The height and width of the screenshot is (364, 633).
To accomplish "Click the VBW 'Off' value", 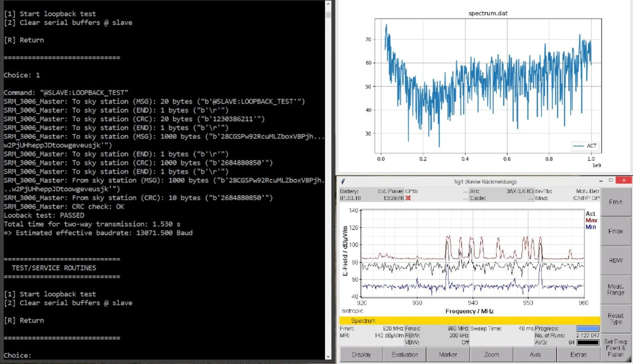I will [x=464, y=342].
